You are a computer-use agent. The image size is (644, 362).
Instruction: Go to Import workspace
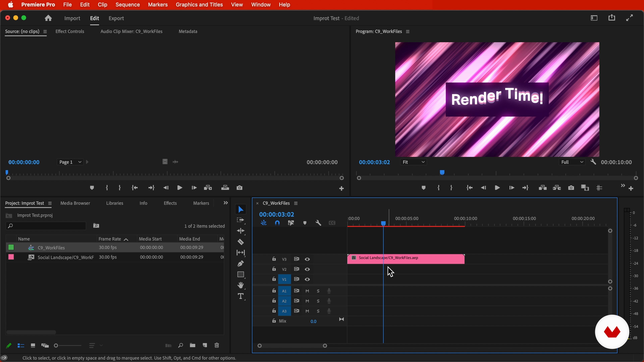[72, 18]
